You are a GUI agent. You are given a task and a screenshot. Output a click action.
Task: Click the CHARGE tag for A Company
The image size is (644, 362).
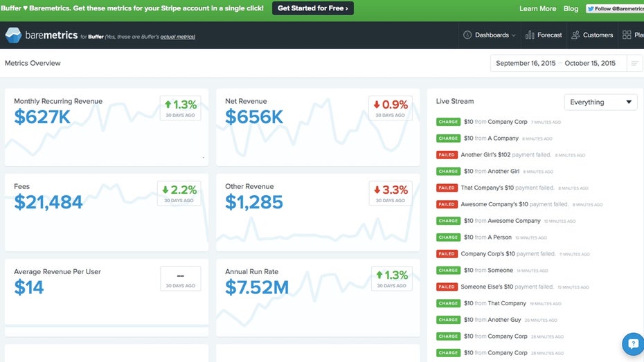coord(448,138)
